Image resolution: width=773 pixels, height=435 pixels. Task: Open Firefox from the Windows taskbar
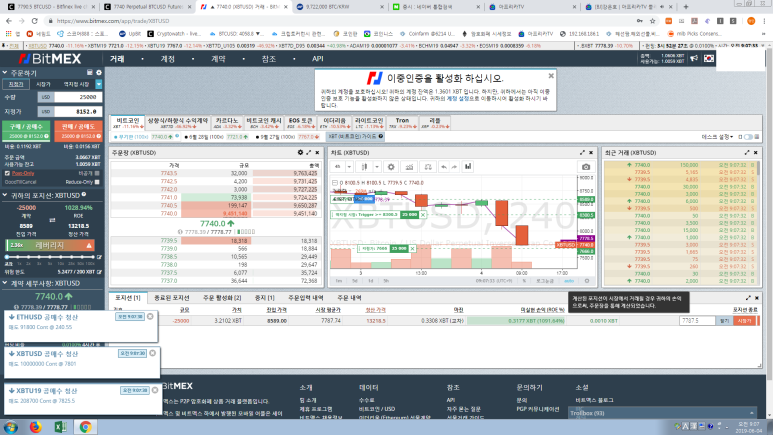tap(35, 427)
